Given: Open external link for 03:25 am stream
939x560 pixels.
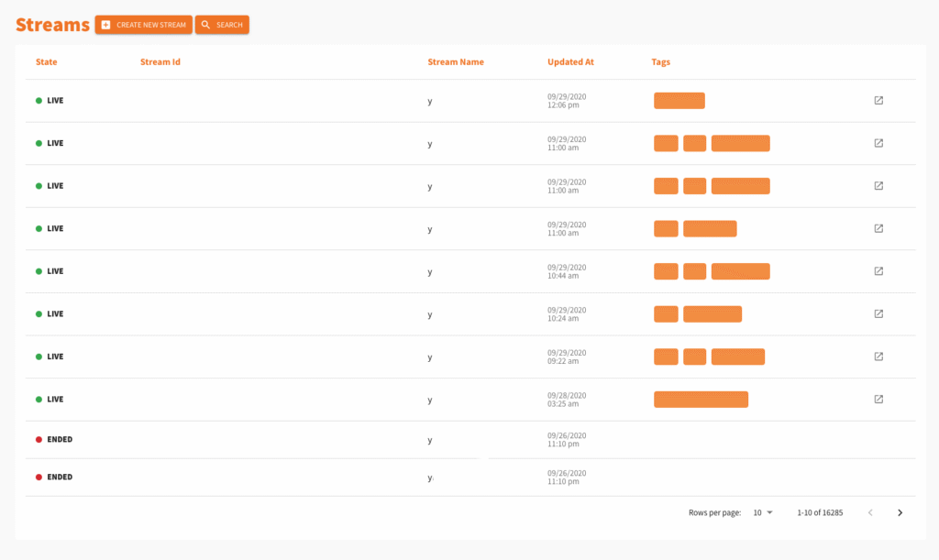Looking at the screenshot, I should (x=878, y=400).
